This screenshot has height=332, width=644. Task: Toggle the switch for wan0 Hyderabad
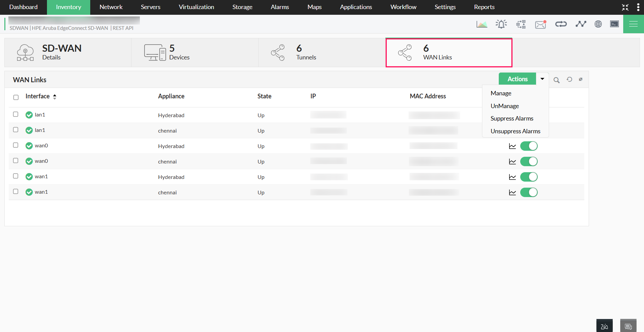pyautogui.click(x=529, y=146)
